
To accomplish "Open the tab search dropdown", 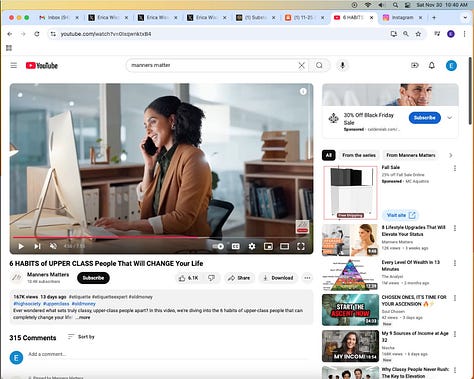I will (x=465, y=18).
